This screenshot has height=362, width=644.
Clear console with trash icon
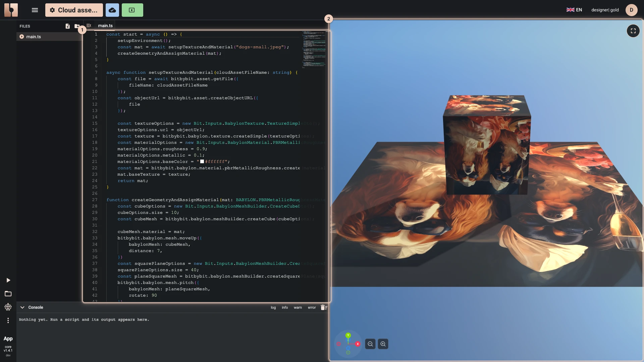(324, 307)
